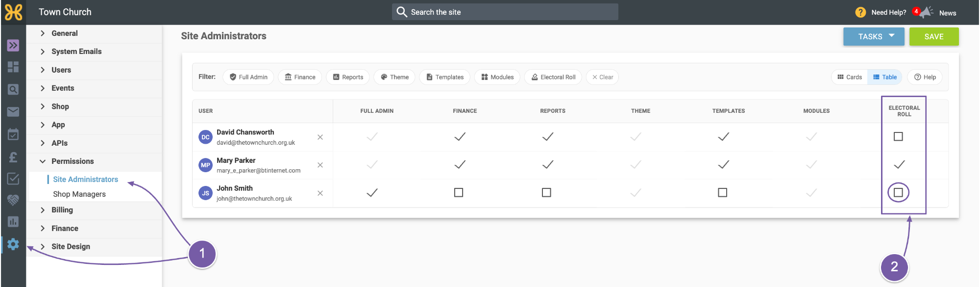Expand the Users section
The width and height of the screenshot is (980, 287).
point(94,70)
